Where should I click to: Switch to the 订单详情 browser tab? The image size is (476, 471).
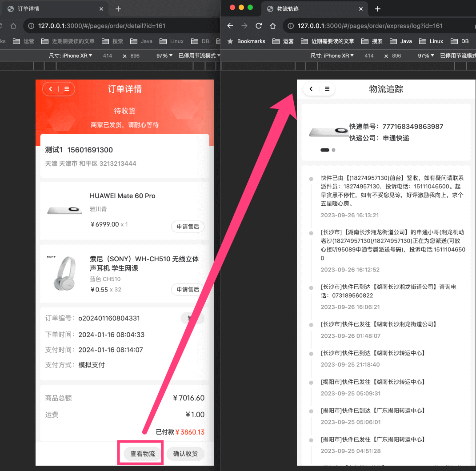(53, 9)
